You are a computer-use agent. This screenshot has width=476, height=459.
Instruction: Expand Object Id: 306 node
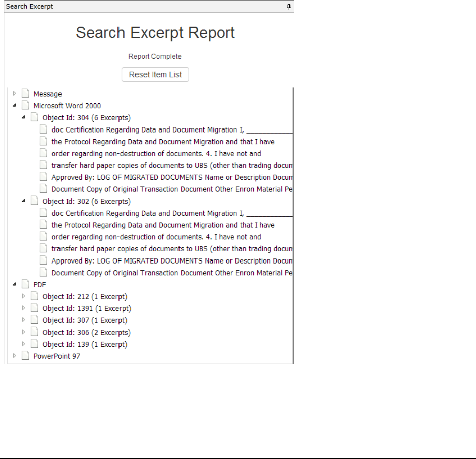(23, 332)
